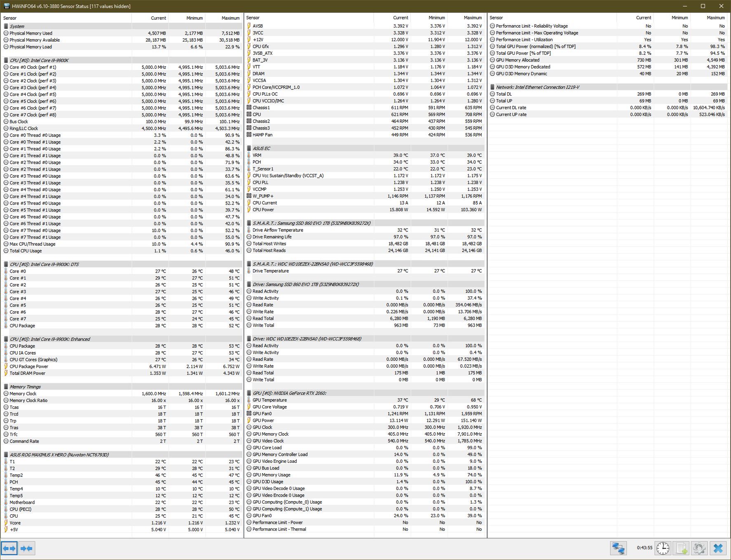Select S.M.A.R.T. Samsung SSD 860 EVO header
Screen dimensions: 731x560
[x=365, y=223]
